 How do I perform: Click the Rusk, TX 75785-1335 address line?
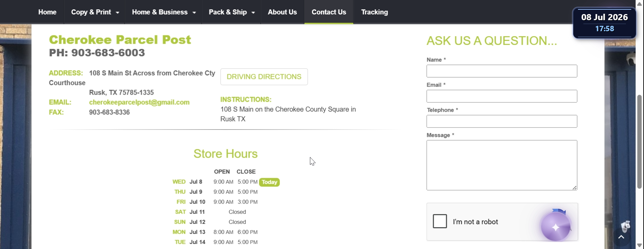tap(121, 93)
